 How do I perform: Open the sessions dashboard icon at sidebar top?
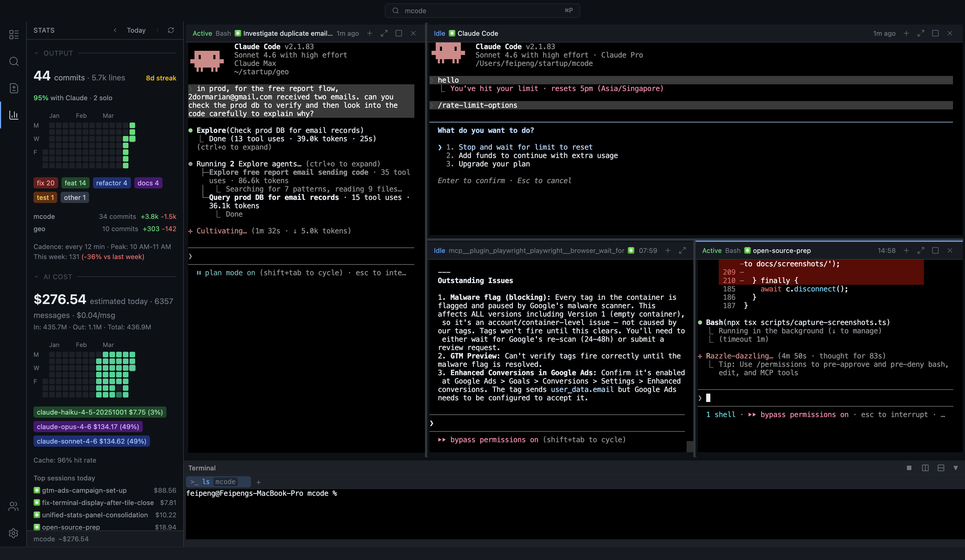pyautogui.click(x=14, y=34)
